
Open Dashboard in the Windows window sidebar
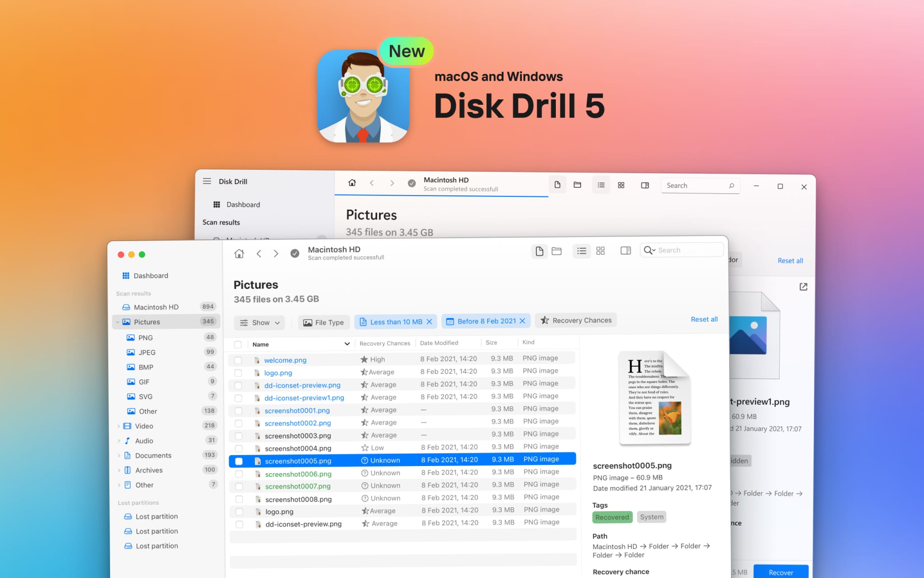237,205
